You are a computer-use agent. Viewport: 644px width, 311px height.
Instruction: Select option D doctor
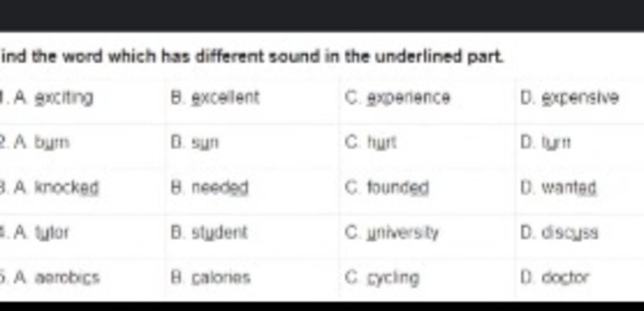pos(555,278)
